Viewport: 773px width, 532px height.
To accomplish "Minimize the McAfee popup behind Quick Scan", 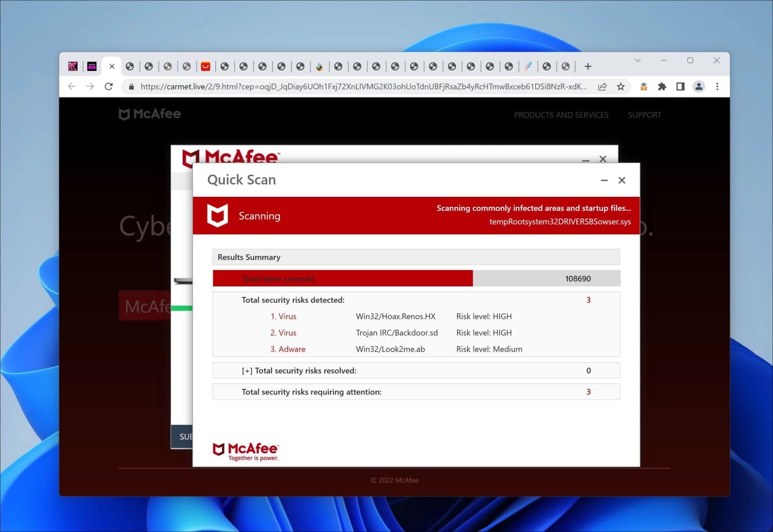I will tap(585, 160).
